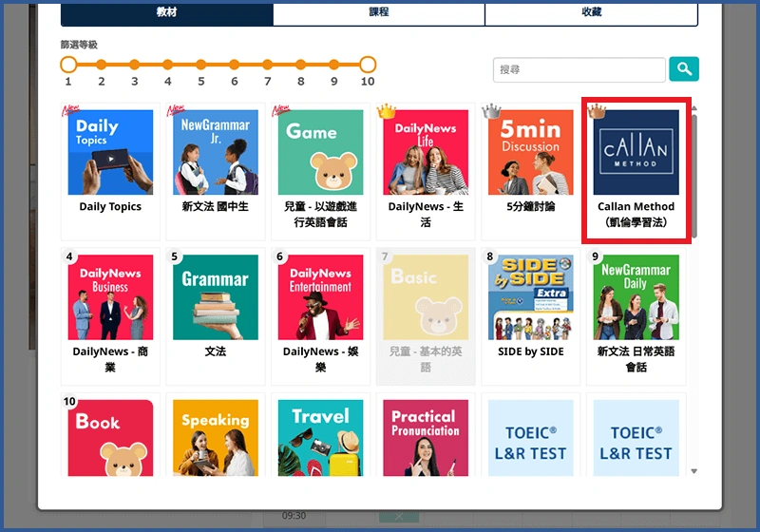The image size is (760, 532).
Task: Open the 5min Discussion material
Action: point(531,172)
